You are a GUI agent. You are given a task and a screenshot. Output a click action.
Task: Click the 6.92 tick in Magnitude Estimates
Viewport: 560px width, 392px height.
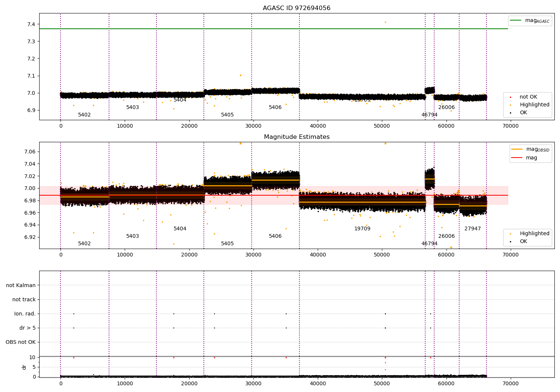click(x=30, y=237)
